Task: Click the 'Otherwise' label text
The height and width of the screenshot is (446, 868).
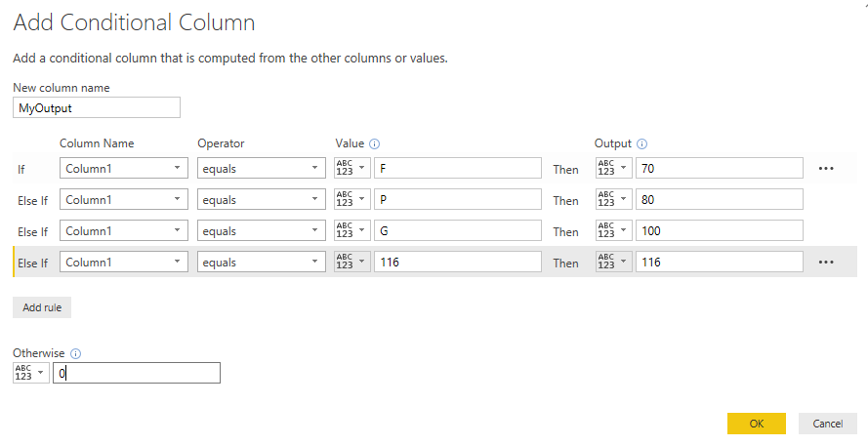Action: [x=39, y=353]
